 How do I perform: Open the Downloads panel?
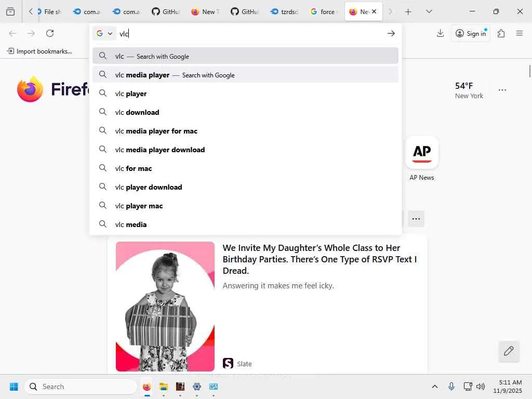pyautogui.click(x=440, y=33)
